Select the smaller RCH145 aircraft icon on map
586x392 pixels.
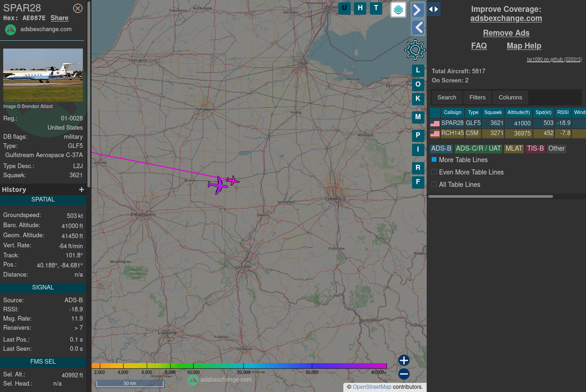point(233,180)
